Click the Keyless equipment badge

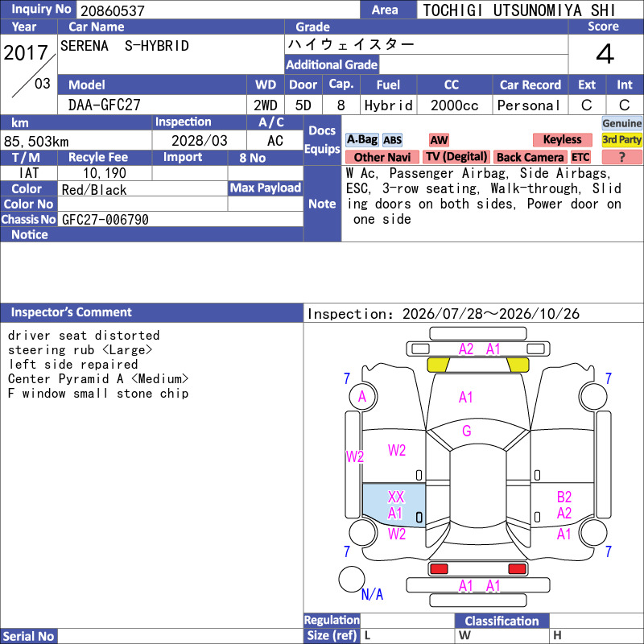coord(562,139)
